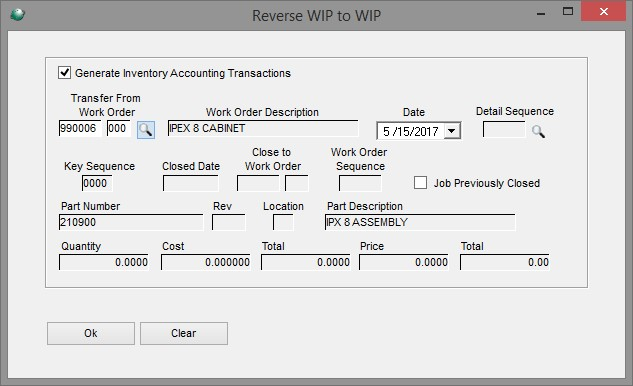Click the Close to Work Order suffix field

(x=296, y=183)
